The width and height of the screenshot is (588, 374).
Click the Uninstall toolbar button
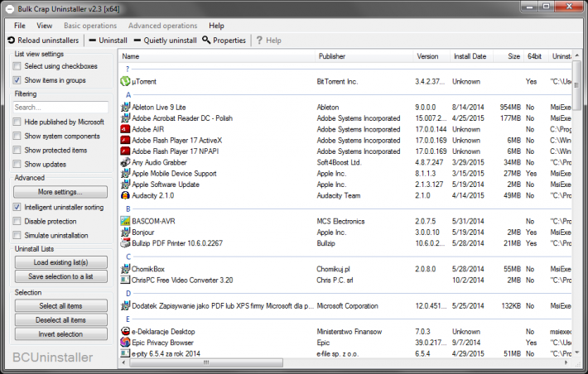click(x=108, y=40)
